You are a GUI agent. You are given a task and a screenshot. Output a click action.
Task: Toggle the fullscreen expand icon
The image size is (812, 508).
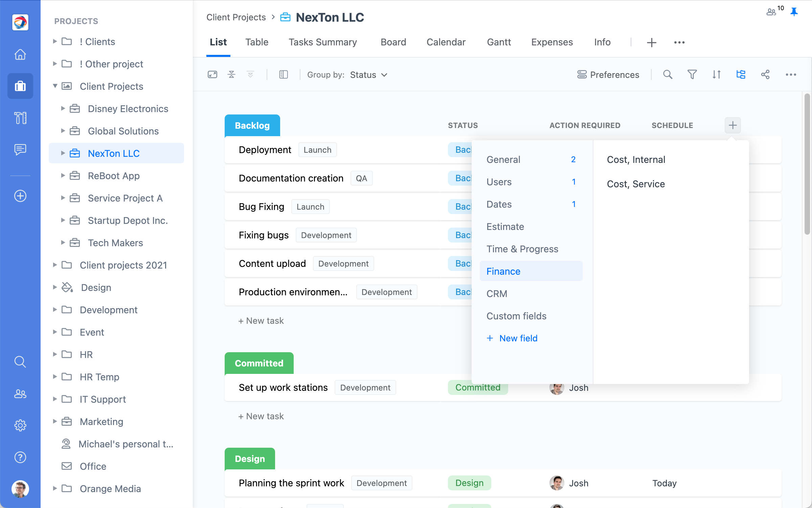(212, 75)
